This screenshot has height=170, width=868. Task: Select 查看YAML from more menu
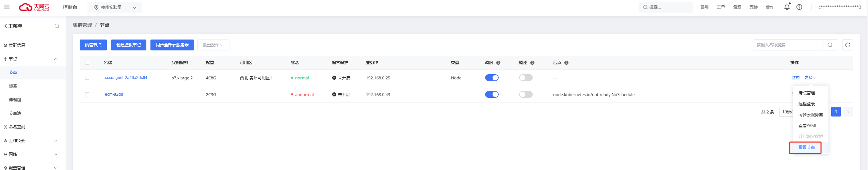(x=808, y=126)
